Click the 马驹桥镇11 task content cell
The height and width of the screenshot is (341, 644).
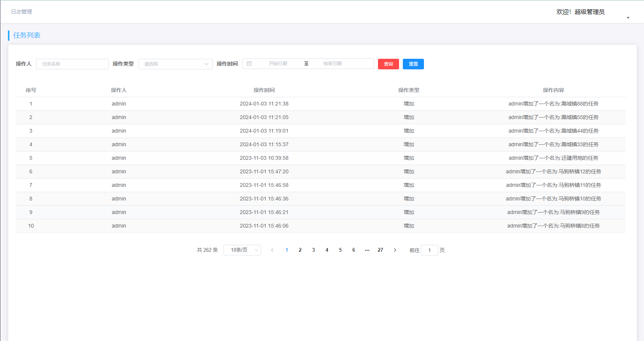(554, 185)
